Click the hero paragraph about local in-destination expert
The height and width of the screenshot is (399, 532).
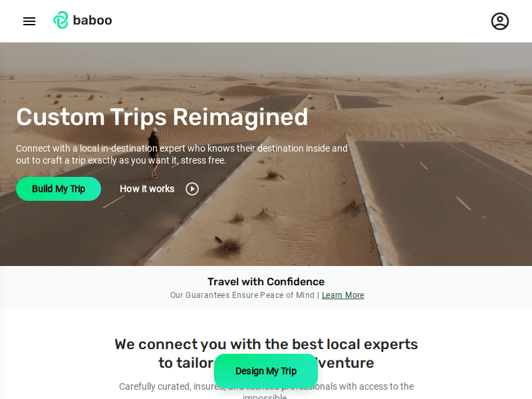click(182, 154)
